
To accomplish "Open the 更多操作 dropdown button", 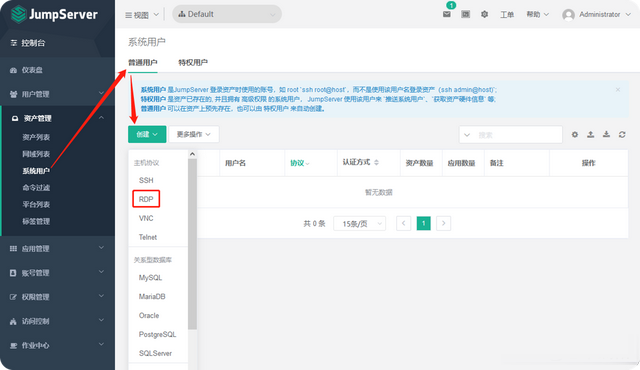I will coord(194,134).
